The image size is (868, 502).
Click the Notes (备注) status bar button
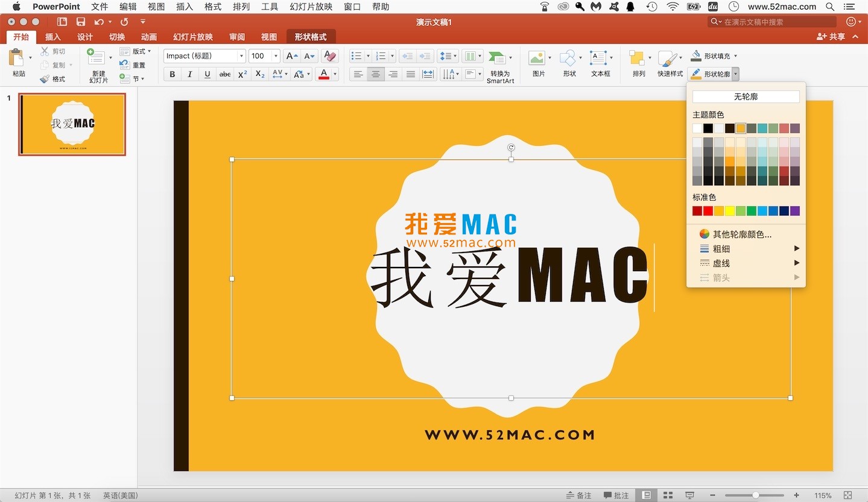[579, 495]
